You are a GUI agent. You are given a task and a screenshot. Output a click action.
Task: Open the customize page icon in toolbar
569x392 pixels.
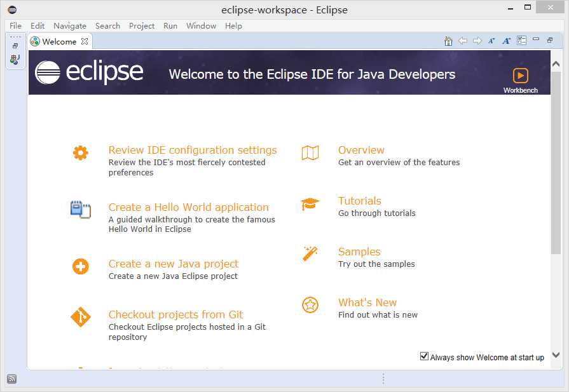coord(521,41)
